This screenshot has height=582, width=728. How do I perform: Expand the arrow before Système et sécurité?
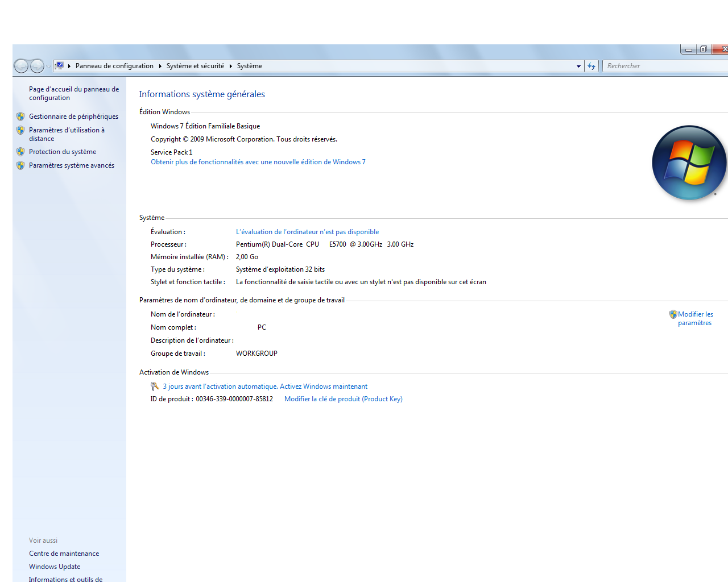[160, 66]
